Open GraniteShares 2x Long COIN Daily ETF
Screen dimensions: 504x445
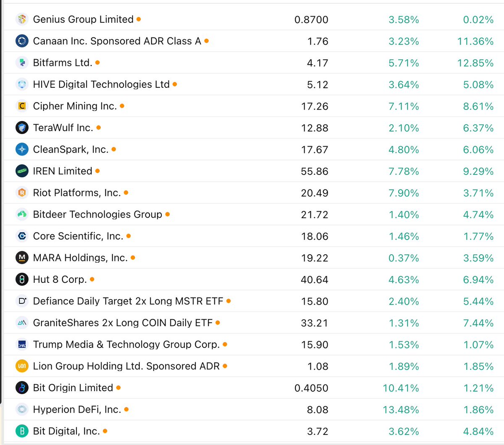tap(123, 323)
